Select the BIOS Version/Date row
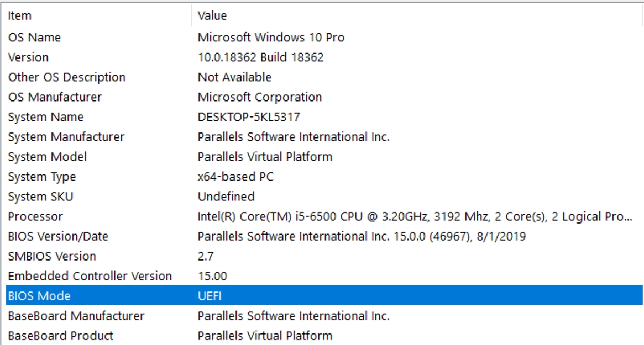The image size is (644, 345). tap(58, 236)
